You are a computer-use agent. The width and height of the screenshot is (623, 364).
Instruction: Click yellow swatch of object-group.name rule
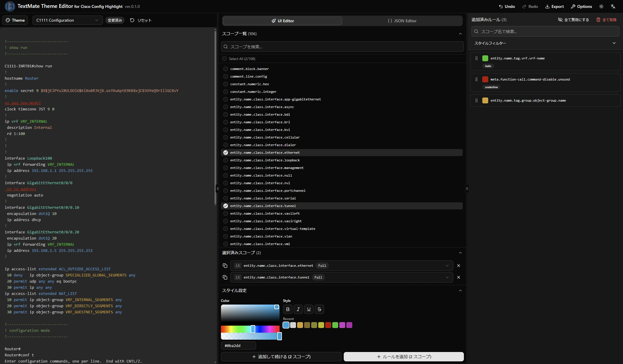pyautogui.click(x=485, y=100)
